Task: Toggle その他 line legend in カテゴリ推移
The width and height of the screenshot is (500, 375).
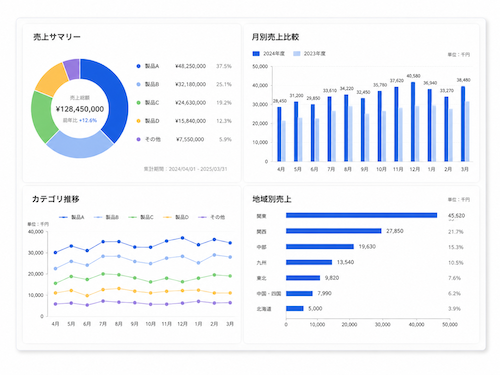Action: coord(212,217)
